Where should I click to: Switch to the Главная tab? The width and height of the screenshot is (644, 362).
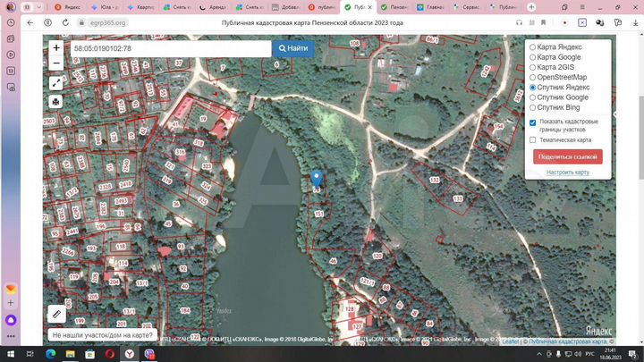pos(430,7)
